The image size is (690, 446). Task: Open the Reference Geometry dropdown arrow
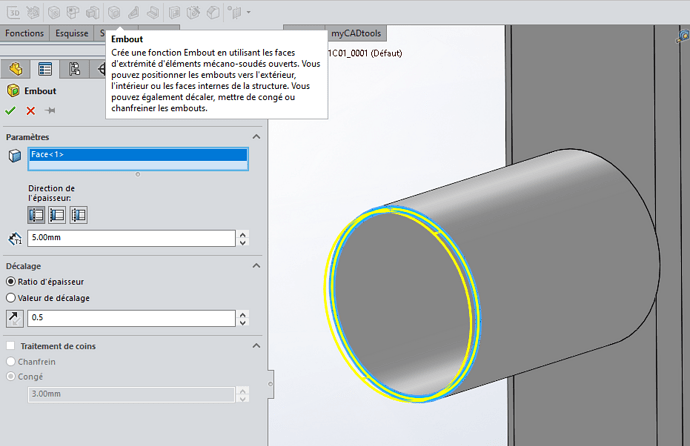(x=249, y=12)
